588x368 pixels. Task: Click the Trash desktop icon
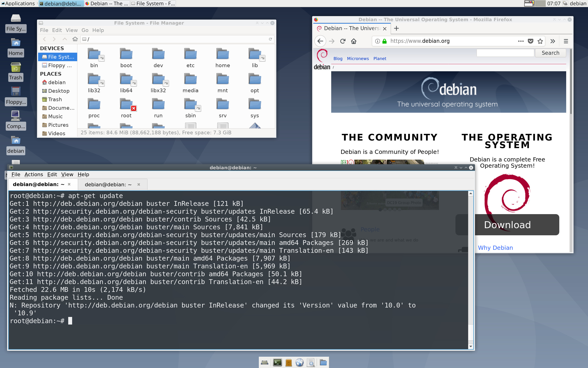(16, 71)
